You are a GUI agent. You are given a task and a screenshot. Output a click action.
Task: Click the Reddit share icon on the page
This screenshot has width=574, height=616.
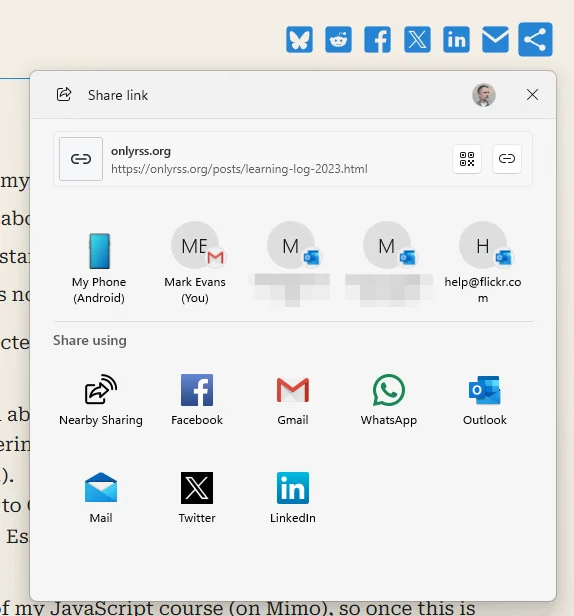338,39
